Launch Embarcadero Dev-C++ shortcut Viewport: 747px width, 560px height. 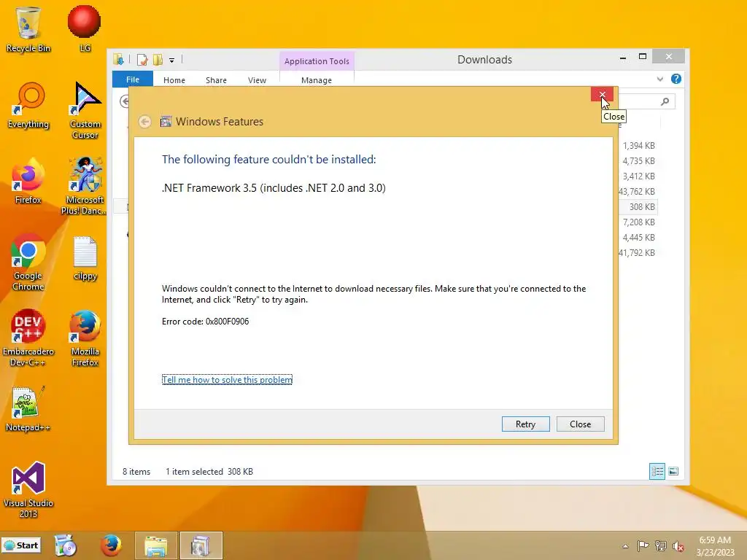point(28,338)
